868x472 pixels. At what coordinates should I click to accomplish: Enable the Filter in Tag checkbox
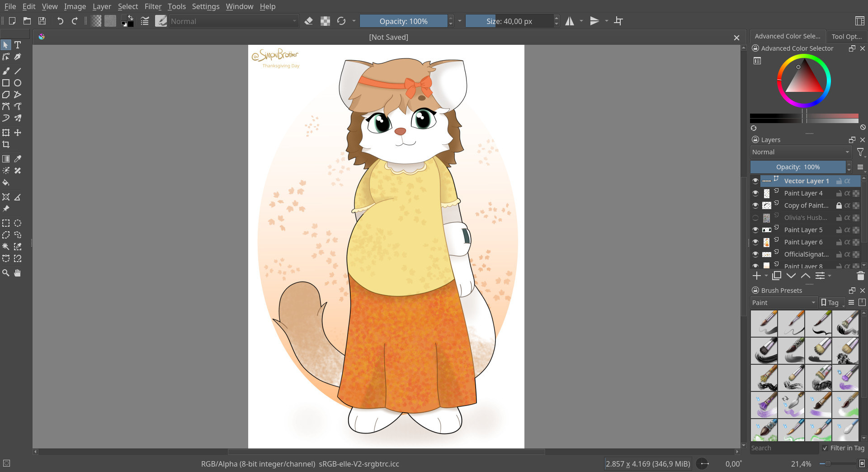[x=825, y=448]
